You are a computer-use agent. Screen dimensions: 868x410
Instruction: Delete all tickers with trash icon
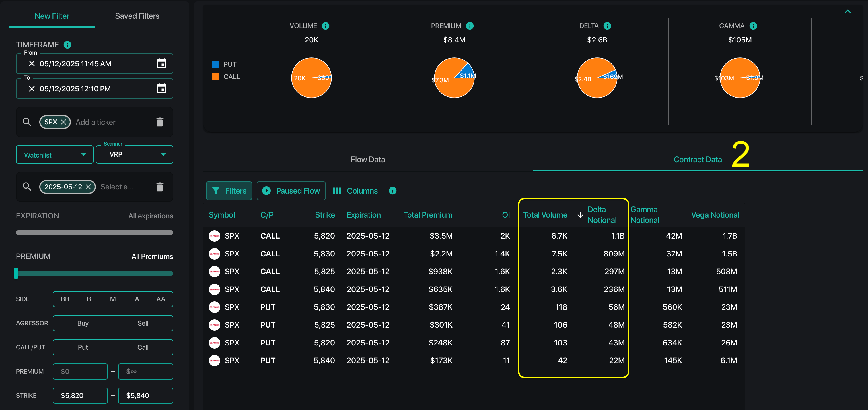(x=160, y=122)
